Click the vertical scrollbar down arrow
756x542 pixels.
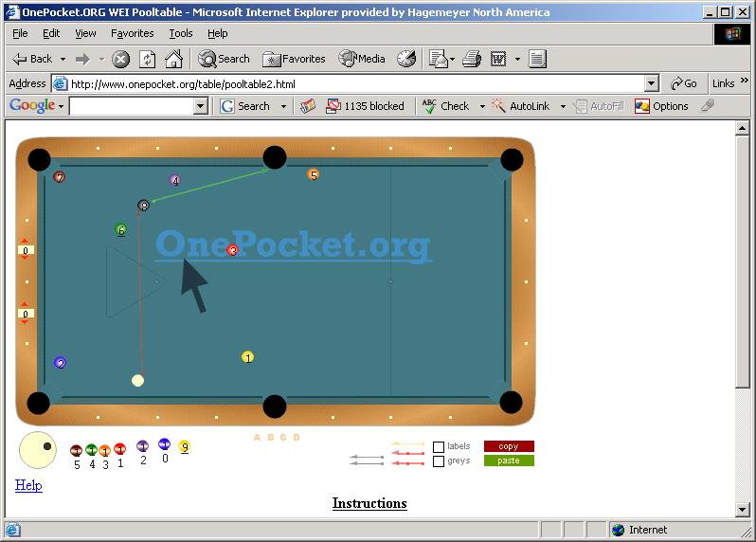tap(742, 509)
